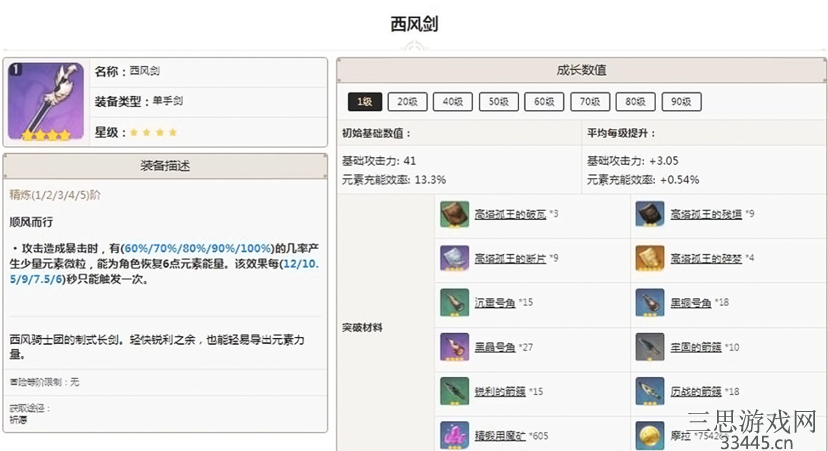Click the 突破材料 row label
This screenshot has height=451, width=828.
(362, 327)
